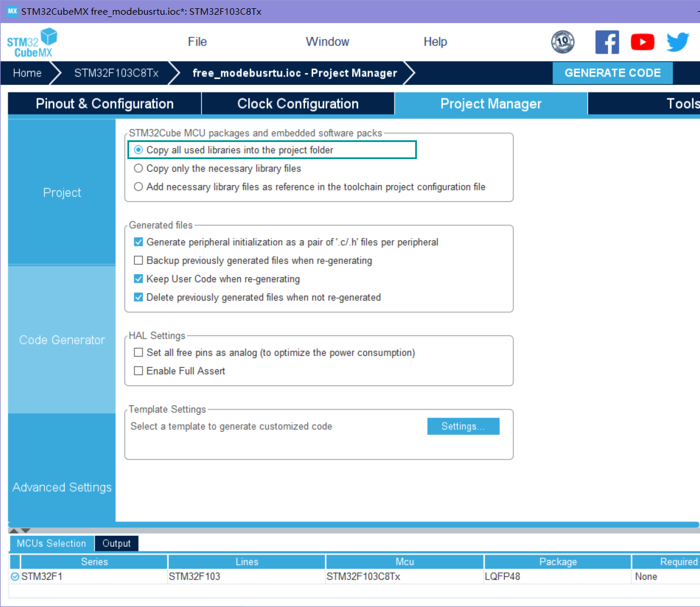Switch to Pinout & Configuration tab
The width and height of the screenshot is (700, 607).
(104, 104)
